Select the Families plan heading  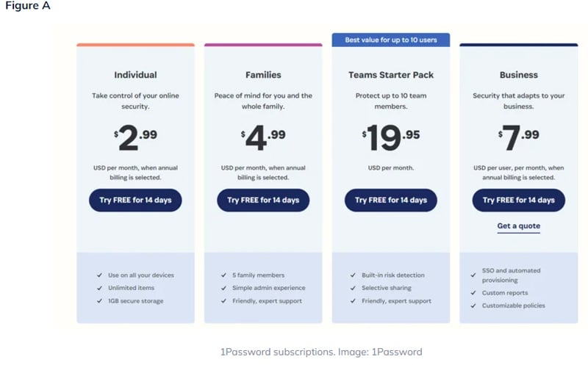(x=263, y=75)
